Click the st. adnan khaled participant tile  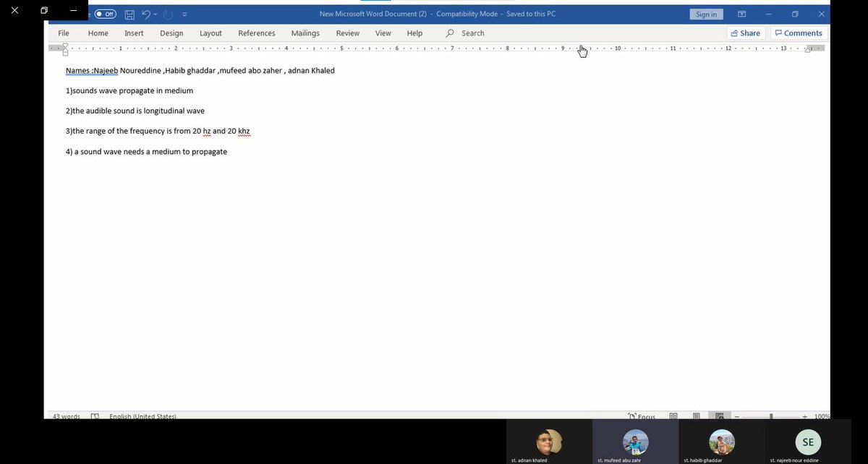(549, 442)
